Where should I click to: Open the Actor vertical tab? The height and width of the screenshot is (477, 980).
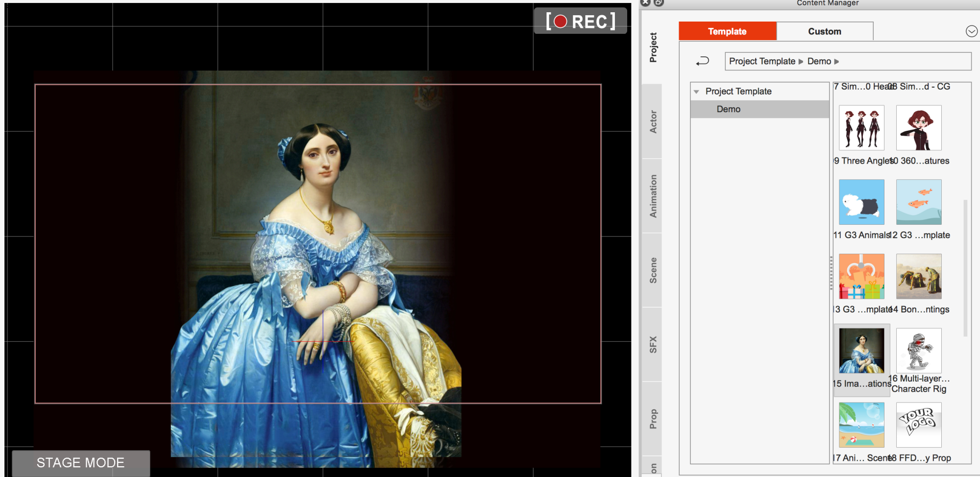(653, 121)
